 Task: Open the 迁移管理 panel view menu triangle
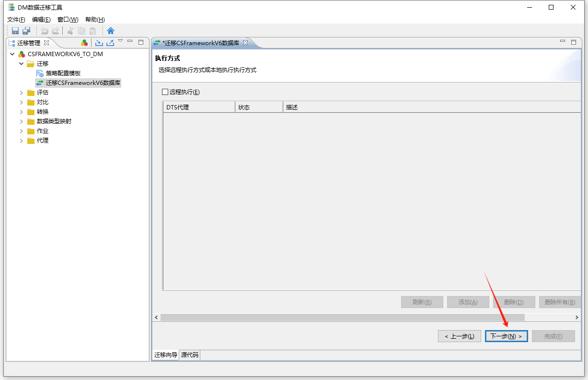120,41
